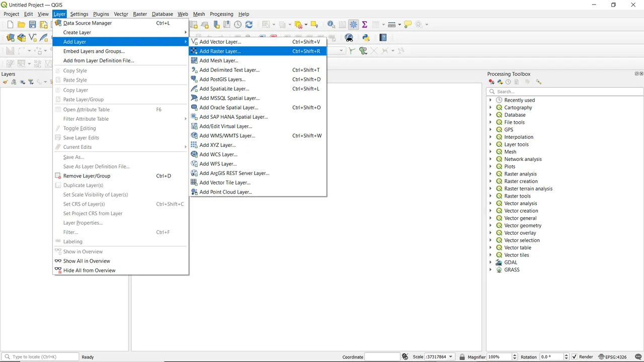
Task: Click the Magnifier spinbox value
Action: click(x=499, y=357)
